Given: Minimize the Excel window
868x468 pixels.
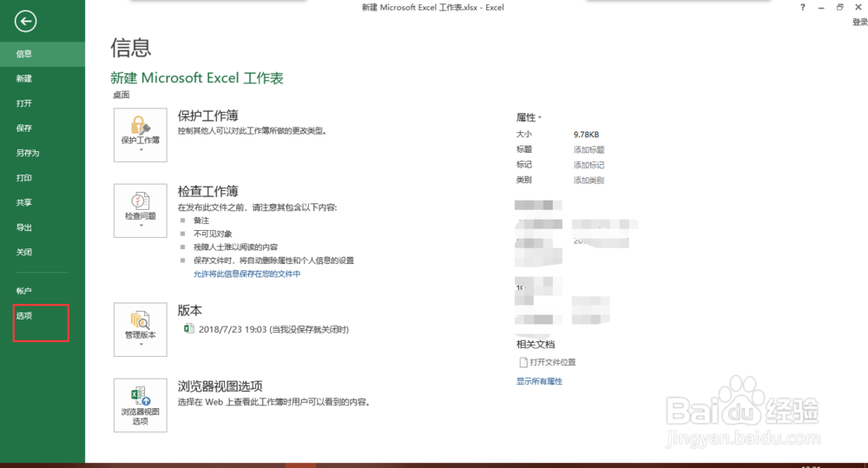Looking at the screenshot, I should point(821,7).
